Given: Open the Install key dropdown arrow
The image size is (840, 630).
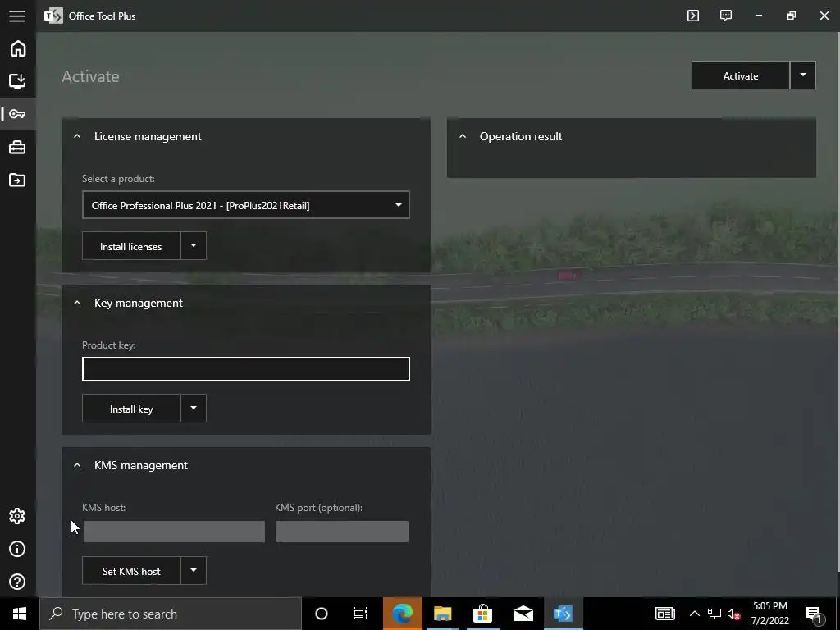Looking at the screenshot, I should tap(194, 409).
